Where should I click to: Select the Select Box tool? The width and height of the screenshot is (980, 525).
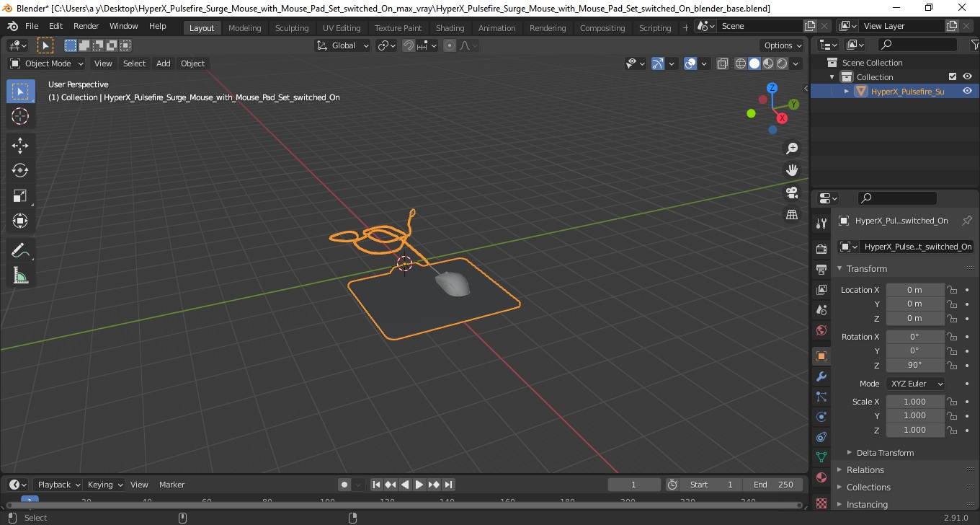20,92
